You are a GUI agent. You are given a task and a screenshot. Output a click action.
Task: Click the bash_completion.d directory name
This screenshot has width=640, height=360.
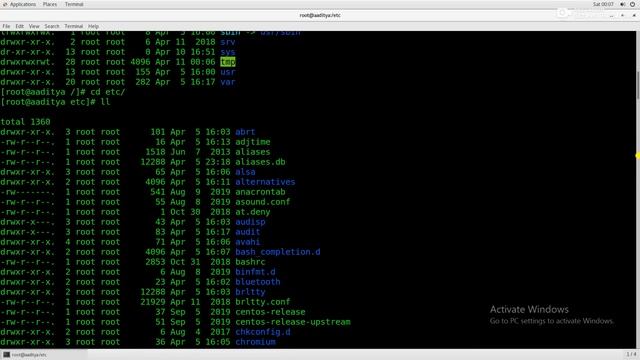(x=278, y=252)
